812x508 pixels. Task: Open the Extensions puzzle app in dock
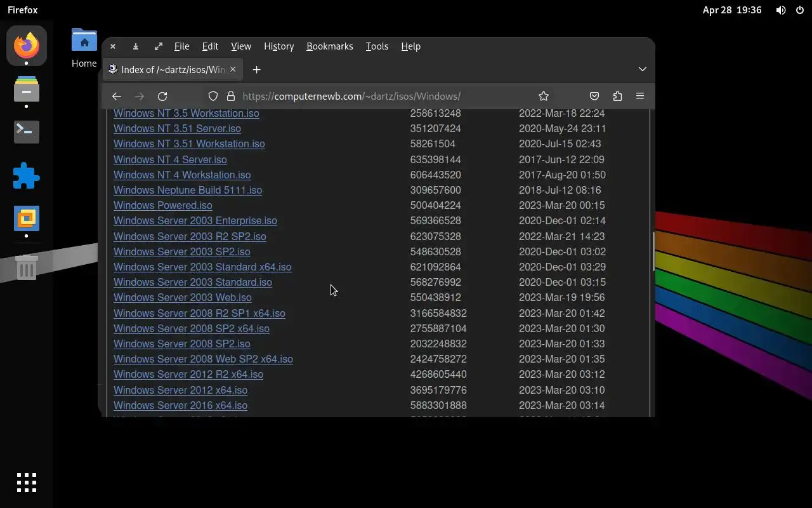pos(27,176)
